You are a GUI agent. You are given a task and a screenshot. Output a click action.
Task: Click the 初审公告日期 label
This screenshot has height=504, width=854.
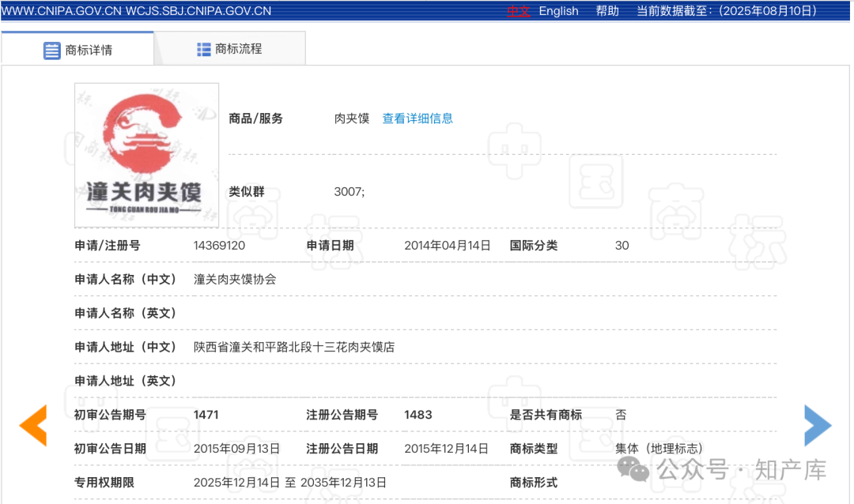point(110,449)
